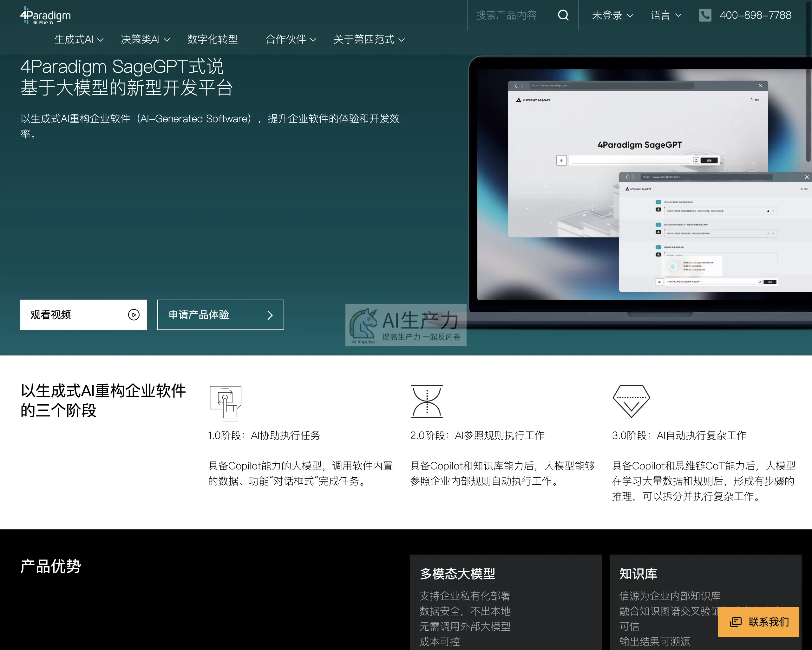This screenshot has height=650, width=812.
Task: Click the text 信源为企业内部知识库
Action: pos(670,596)
